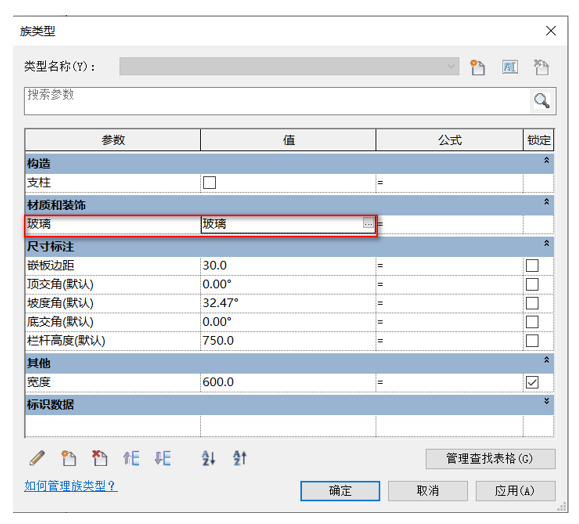The image size is (579, 524).
Task: Unlock the 宽度 parameter checkbox
Action: [532, 382]
